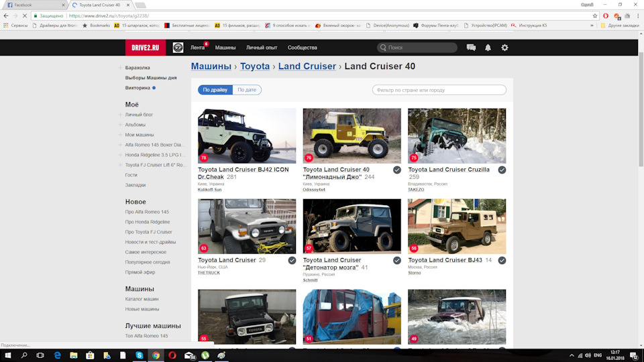Image resolution: width=644 pixels, height=362 pixels.
Task: Expand Alfa Romeo 145 Boxer plus sign
Action: pyautogui.click(x=120, y=145)
